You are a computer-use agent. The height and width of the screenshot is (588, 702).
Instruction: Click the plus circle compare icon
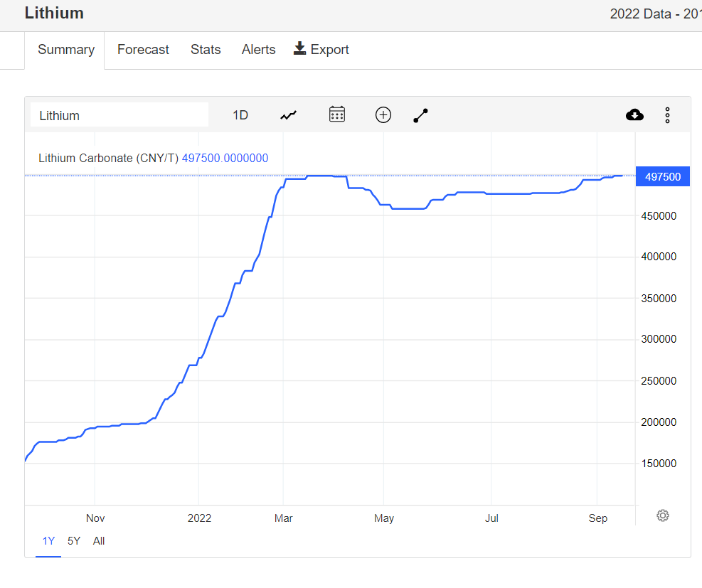383,115
